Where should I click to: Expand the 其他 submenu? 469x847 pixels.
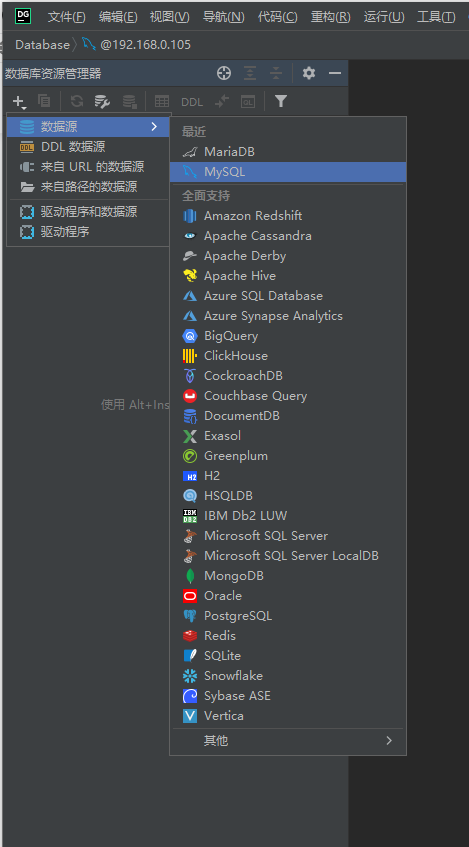coord(288,741)
